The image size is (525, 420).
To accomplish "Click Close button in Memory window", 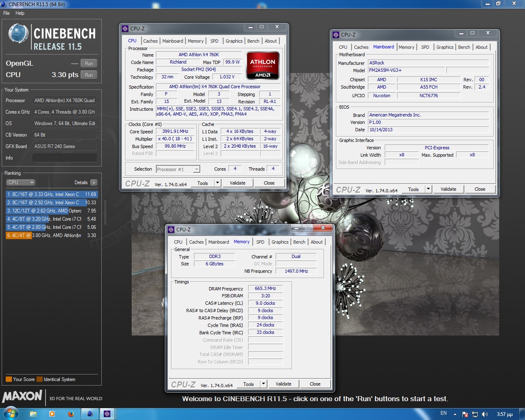I will [x=315, y=384].
